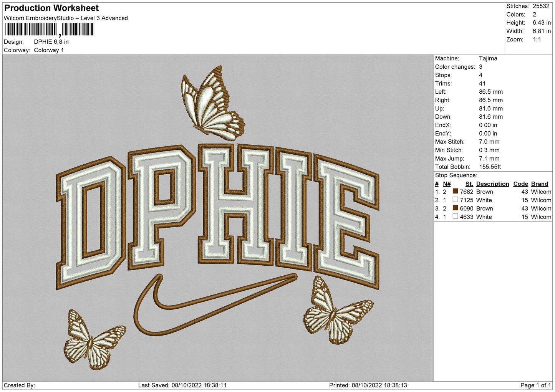Click thread code '7125' in stop 2
This screenshot has height=392, width=555.
(466, 200)
